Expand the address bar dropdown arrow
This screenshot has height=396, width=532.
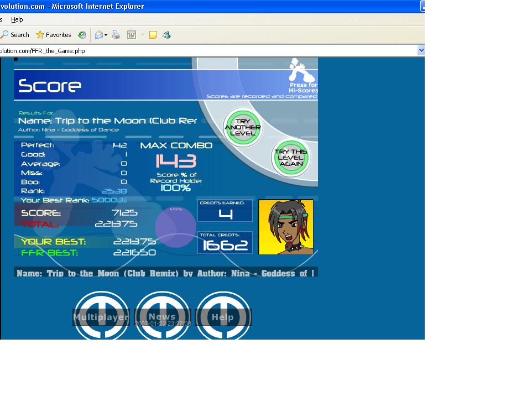[x=421, y=50]
